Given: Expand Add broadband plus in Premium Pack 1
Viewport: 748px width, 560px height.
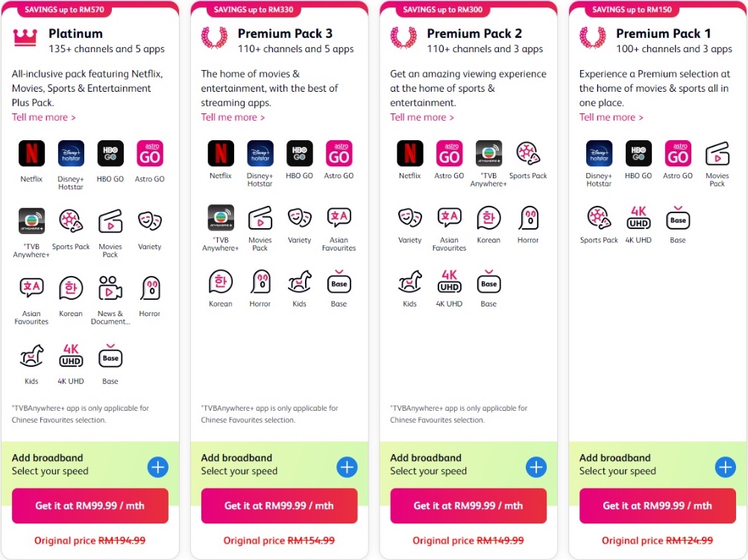Looking at the screenshot, I should tap(725, 467).
